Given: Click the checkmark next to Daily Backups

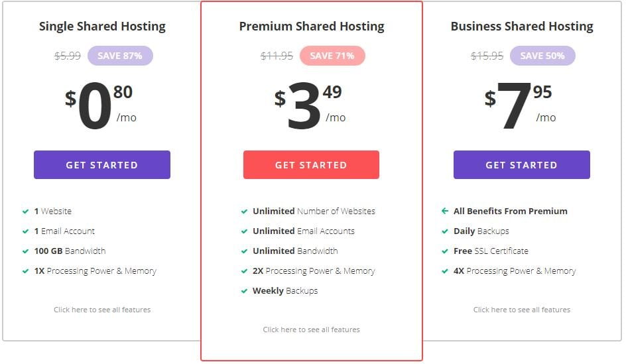Looking at the screenshot, I should 445,231.
